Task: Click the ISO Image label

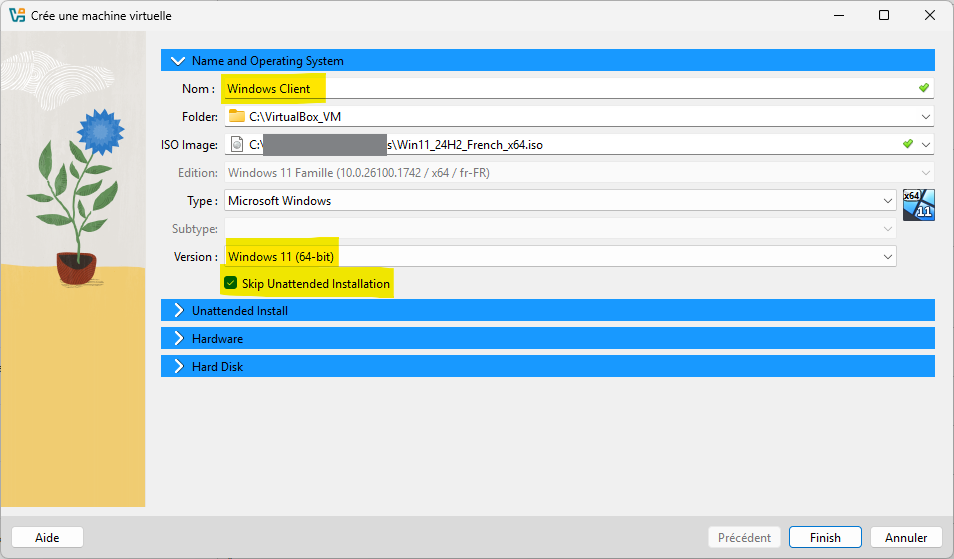Action: coord(189,145)
